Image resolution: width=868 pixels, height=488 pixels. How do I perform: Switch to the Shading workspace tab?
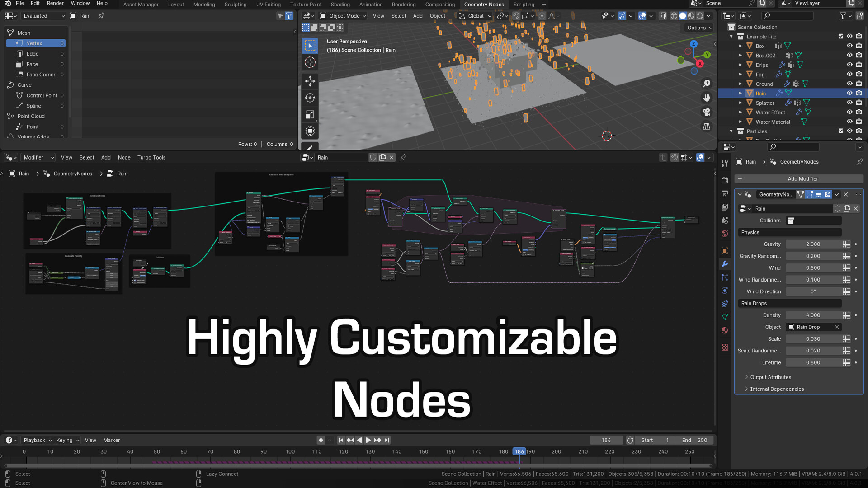coord(340,5)
